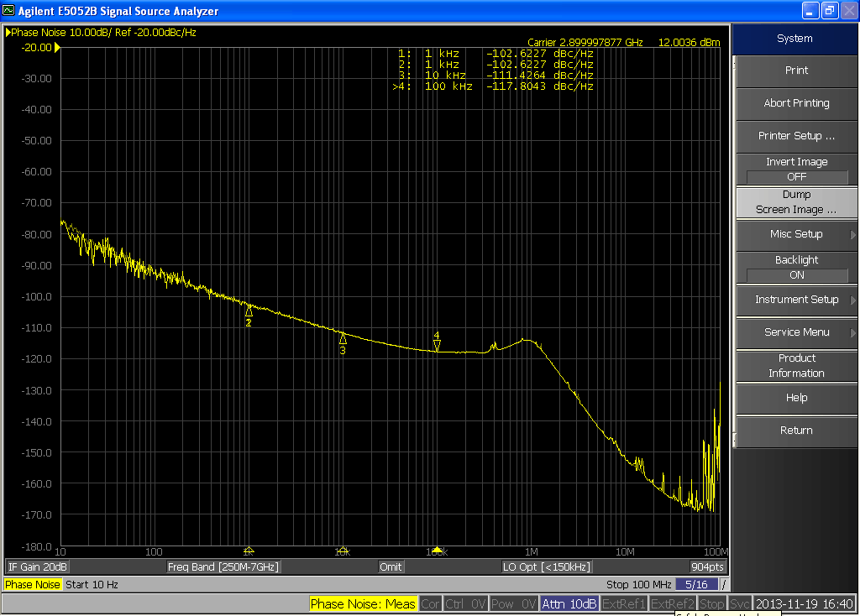This screenshot has width=860, height=616.
Task: Open Product Information softkey
Action: 796,366
